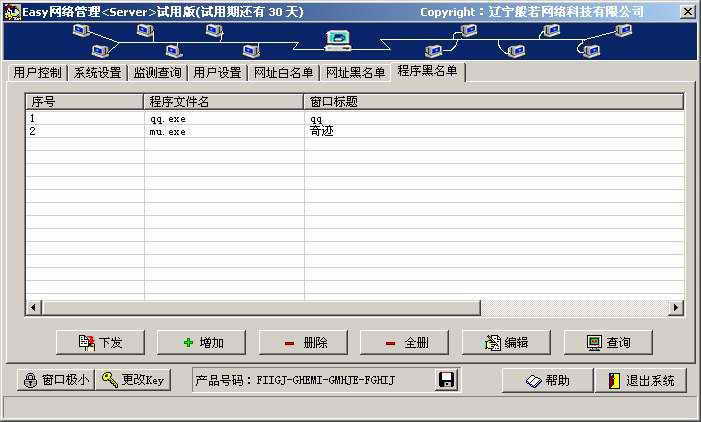The height and width of the screenshot is (422, 701).
Task: Open the 编辑 edit button
Action: 506,342
